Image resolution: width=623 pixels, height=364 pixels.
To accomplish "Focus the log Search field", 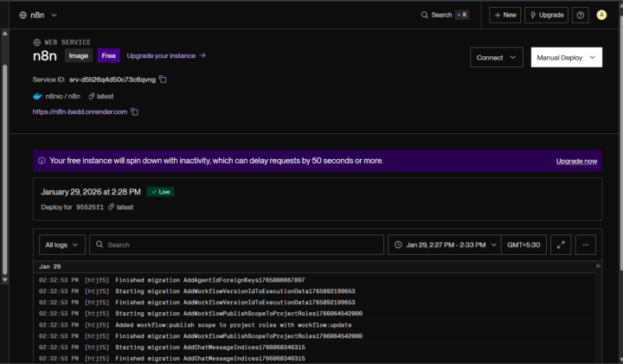I will (x=236, y=245).
